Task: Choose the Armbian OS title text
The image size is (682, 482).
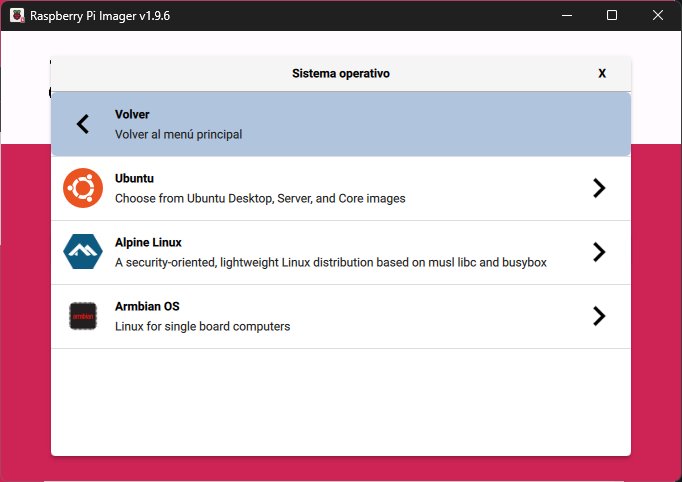Action: tap(147, 306)
